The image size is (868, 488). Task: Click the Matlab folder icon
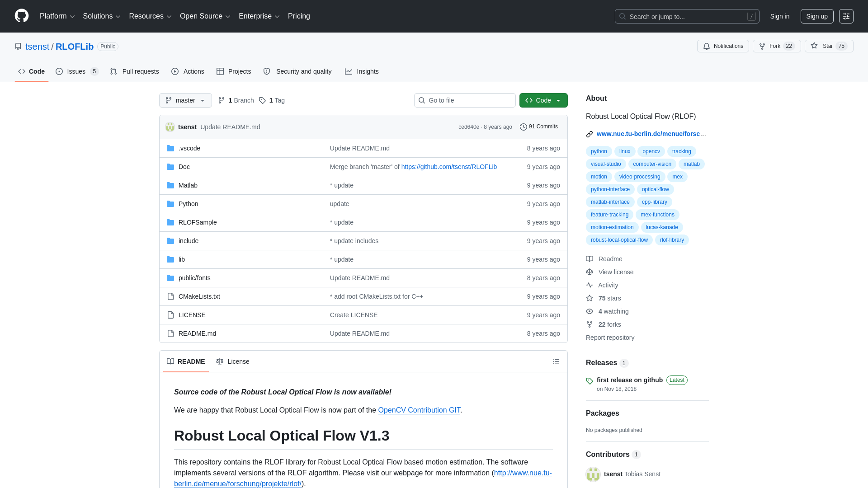170,185
